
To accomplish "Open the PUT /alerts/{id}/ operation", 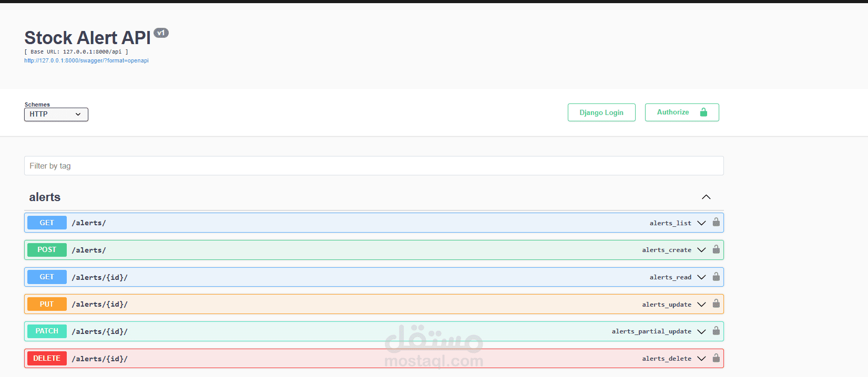I will [x=374, y=304].
